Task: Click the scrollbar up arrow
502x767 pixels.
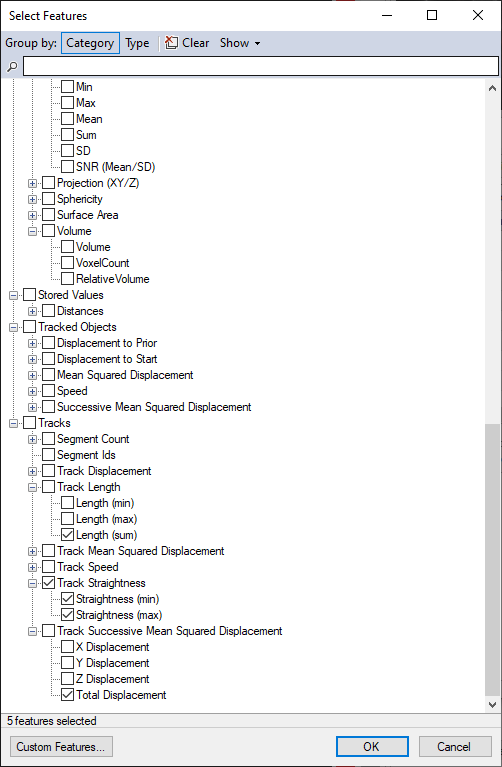Action: (x=492, y=89)
